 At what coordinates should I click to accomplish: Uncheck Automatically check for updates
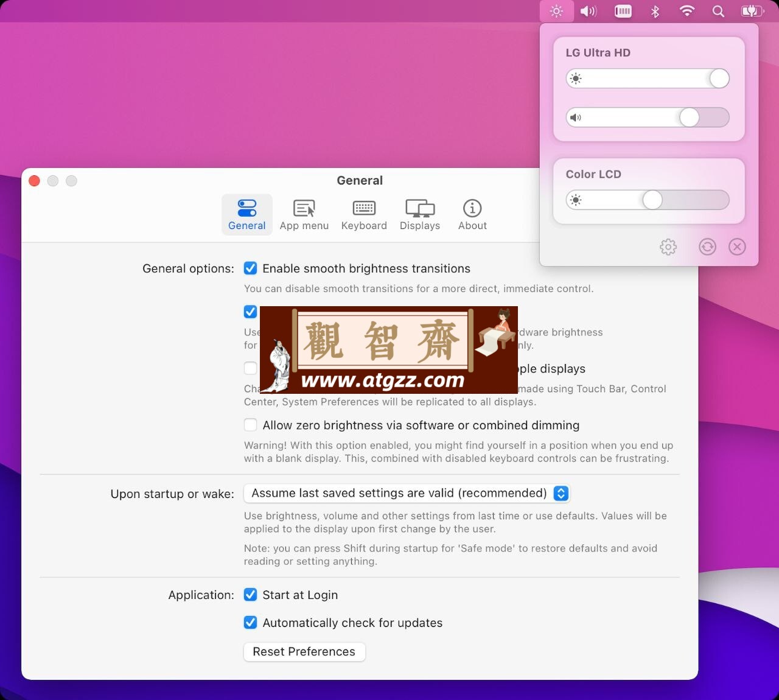[x=250, y=622]
